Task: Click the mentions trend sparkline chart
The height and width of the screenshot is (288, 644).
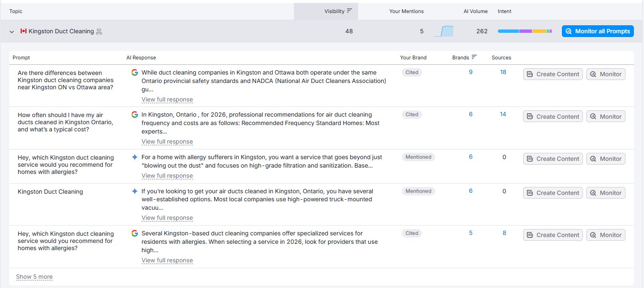Action: point(444,31)
